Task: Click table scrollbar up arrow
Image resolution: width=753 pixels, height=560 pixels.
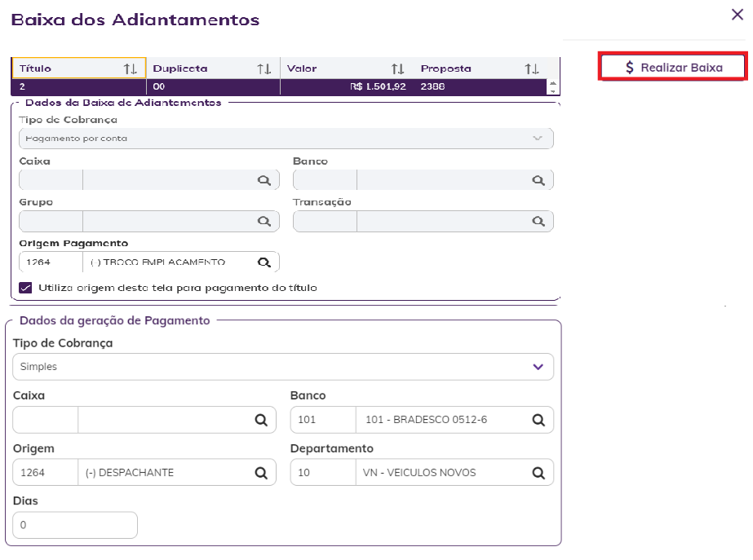Action: point(553,82)
